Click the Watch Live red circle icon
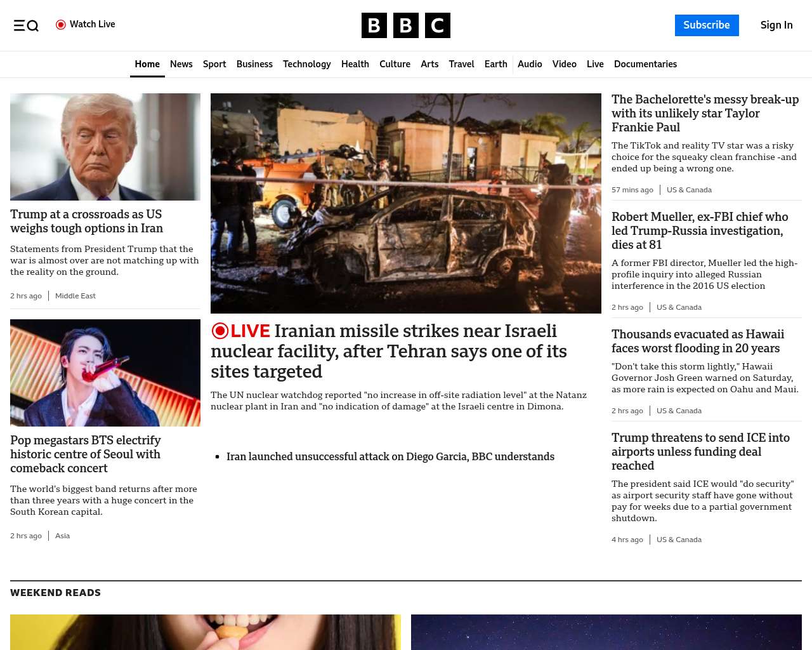812x650 pixels. point(61,25)
